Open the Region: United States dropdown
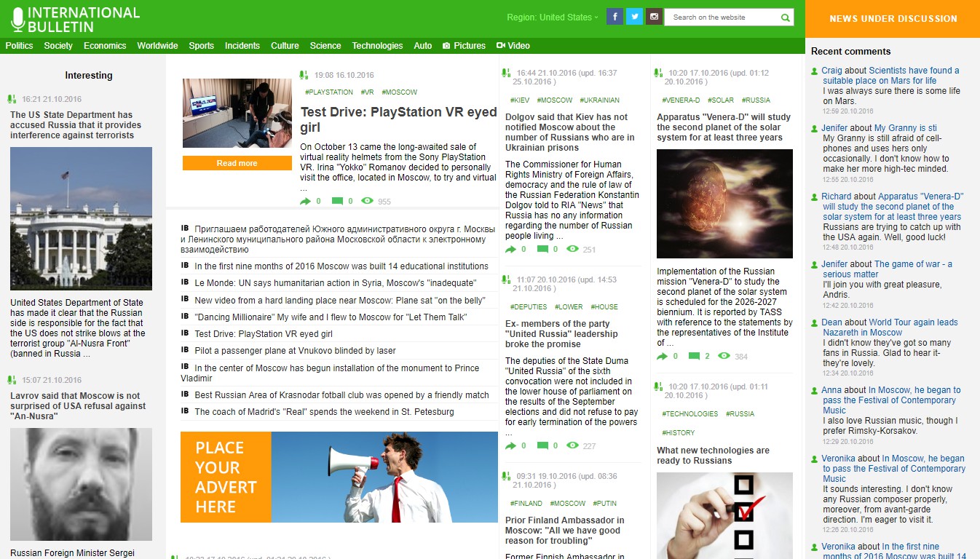 [553, 17]
